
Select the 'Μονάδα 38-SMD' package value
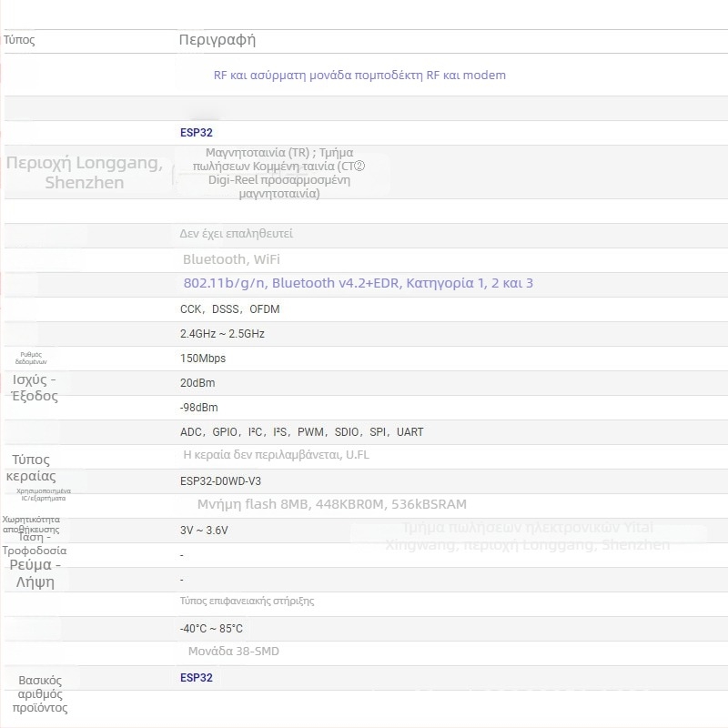click(x=234, y=652)
